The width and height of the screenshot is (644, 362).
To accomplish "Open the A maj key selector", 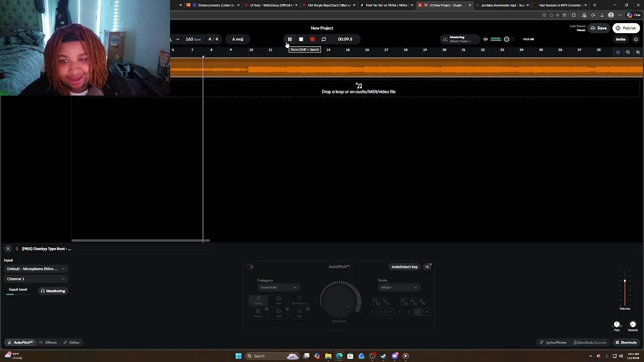I will click(x=237, y=39).
